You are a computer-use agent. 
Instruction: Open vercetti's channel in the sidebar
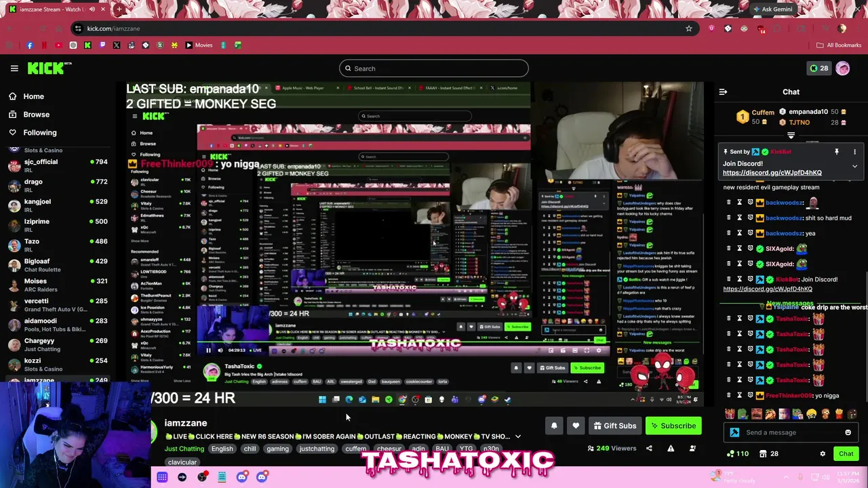click(x=58, y=304)
